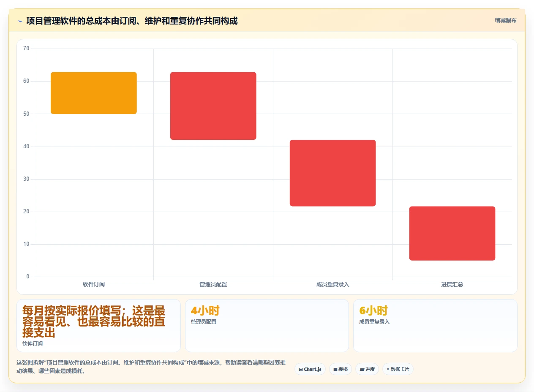534x392 pixels.
Task: Click the 进度 tag chip
Action: point(367,369)
